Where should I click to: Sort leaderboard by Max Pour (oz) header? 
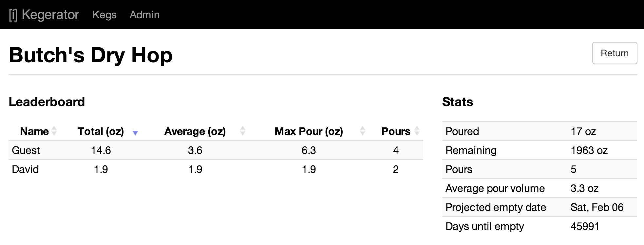[309, 131]
